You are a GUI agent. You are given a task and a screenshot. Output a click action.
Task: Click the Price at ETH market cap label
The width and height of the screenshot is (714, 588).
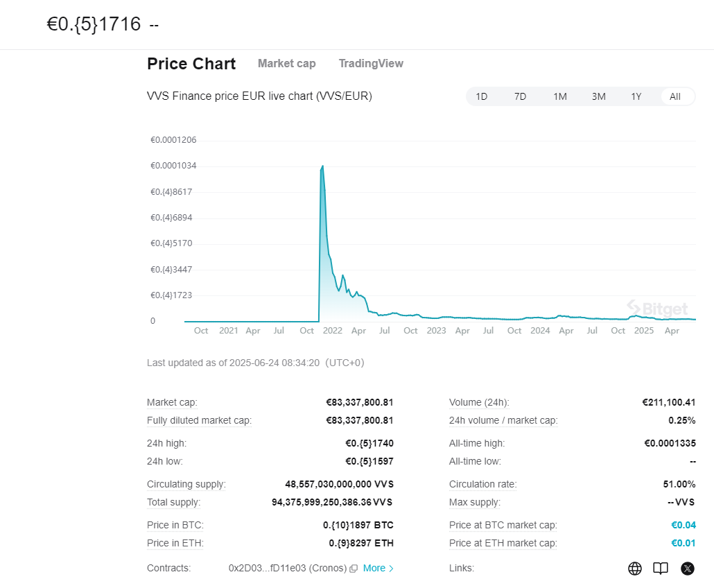(x=503, y=544)
